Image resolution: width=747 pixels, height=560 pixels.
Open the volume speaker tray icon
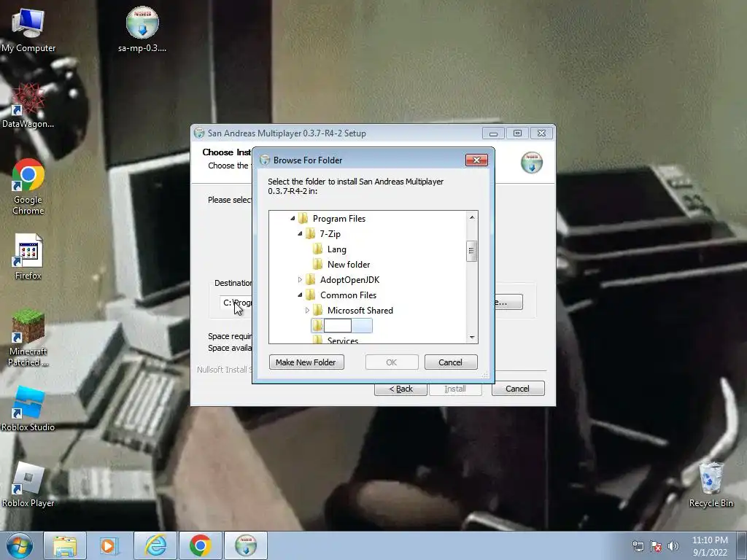pos(673,546)
